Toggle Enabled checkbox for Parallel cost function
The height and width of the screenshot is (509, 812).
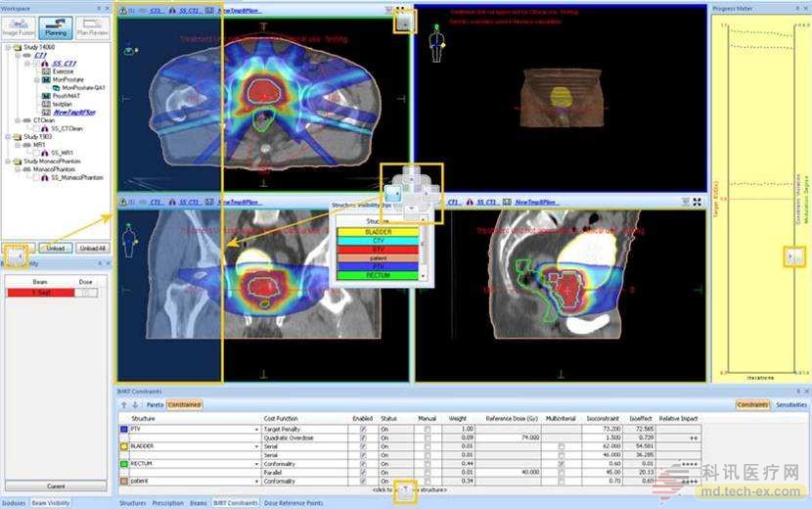pos(363,473)
